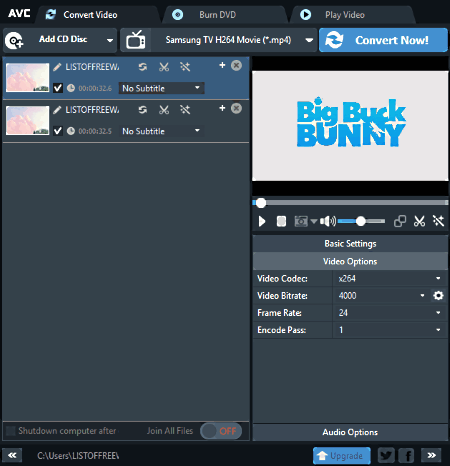Click scissors icon below the preview

click(419, 221)
